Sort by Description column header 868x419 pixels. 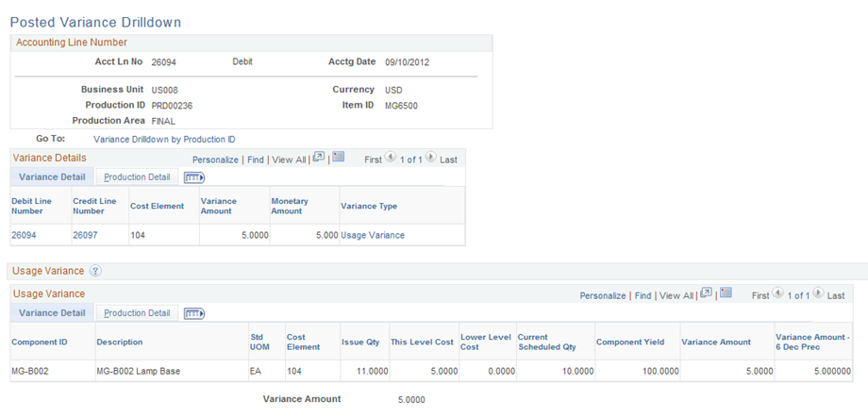pyautogui.click(x=120, y=342)
